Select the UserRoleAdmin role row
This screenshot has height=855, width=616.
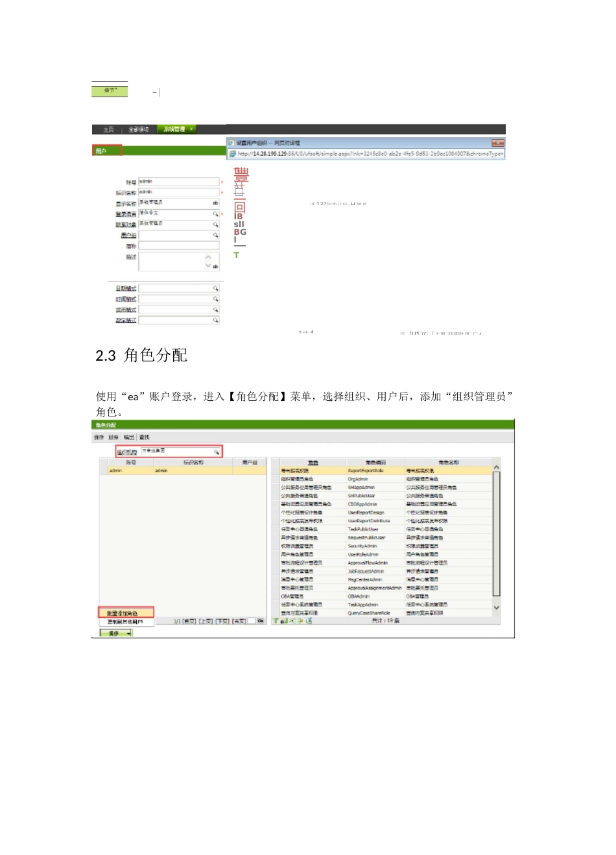(x=382, y=555)
